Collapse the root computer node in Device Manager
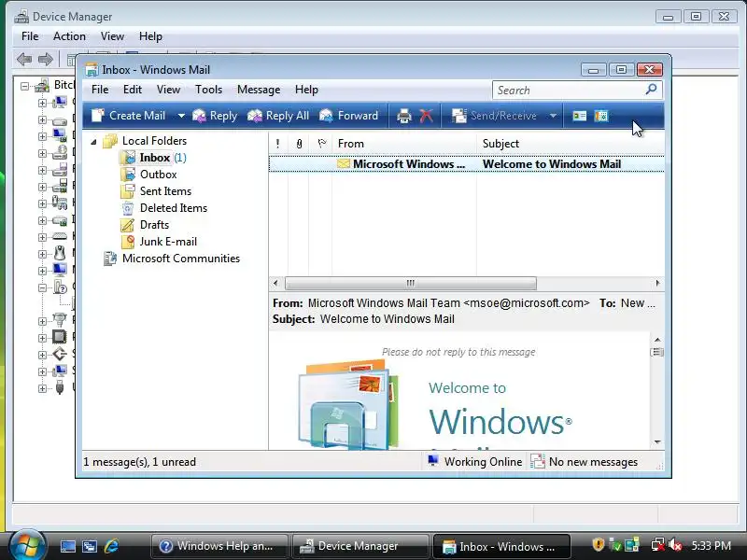Screen dimensions: 747x560 pos(24,87)
